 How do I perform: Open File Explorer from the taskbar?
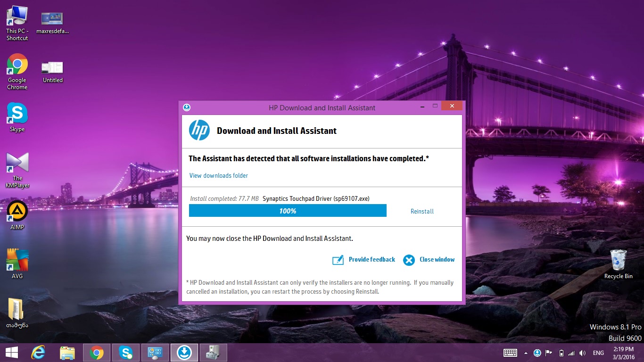67,353
